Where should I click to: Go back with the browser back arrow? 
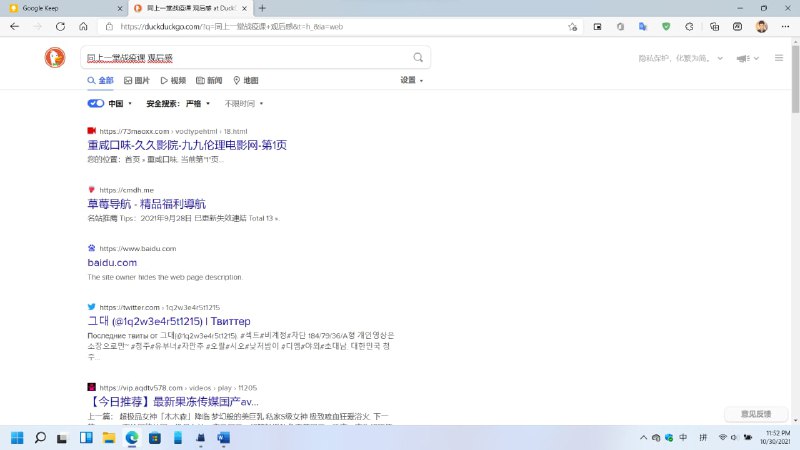point(14,27)
